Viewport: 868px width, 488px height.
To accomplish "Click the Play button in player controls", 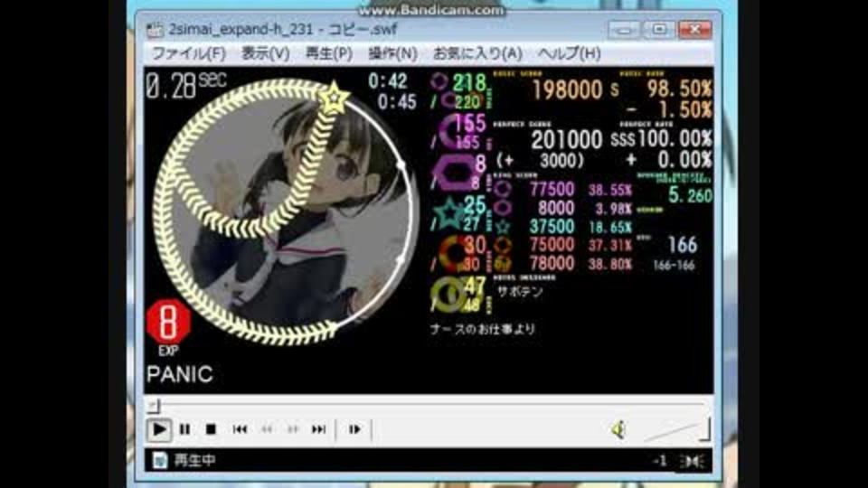I will click(x=159, y=429).
